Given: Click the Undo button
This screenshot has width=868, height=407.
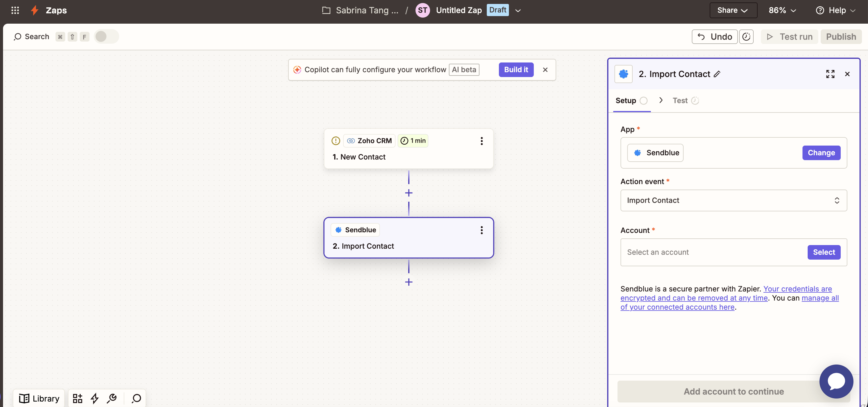Looking at the screenshot, I should click(x=715, y=37).
